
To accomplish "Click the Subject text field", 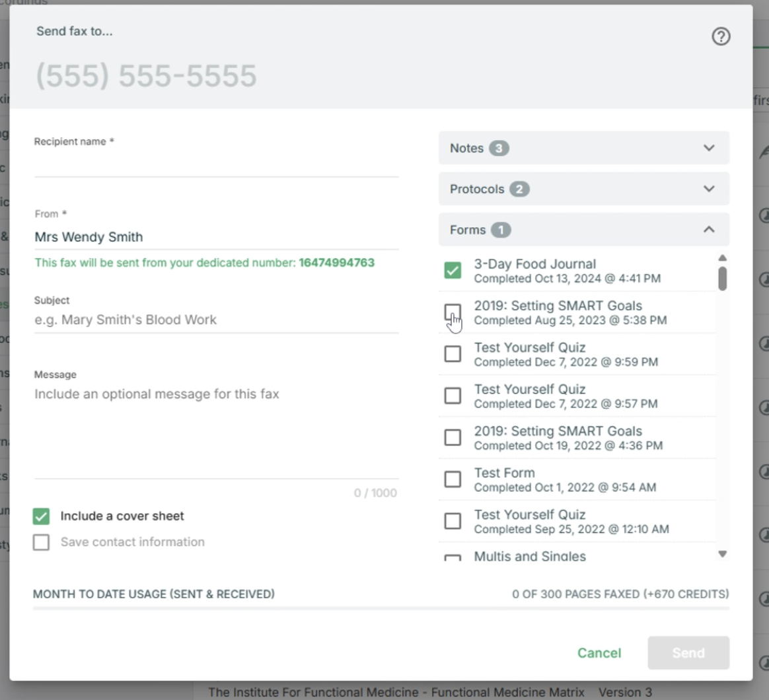I will 216,320.
